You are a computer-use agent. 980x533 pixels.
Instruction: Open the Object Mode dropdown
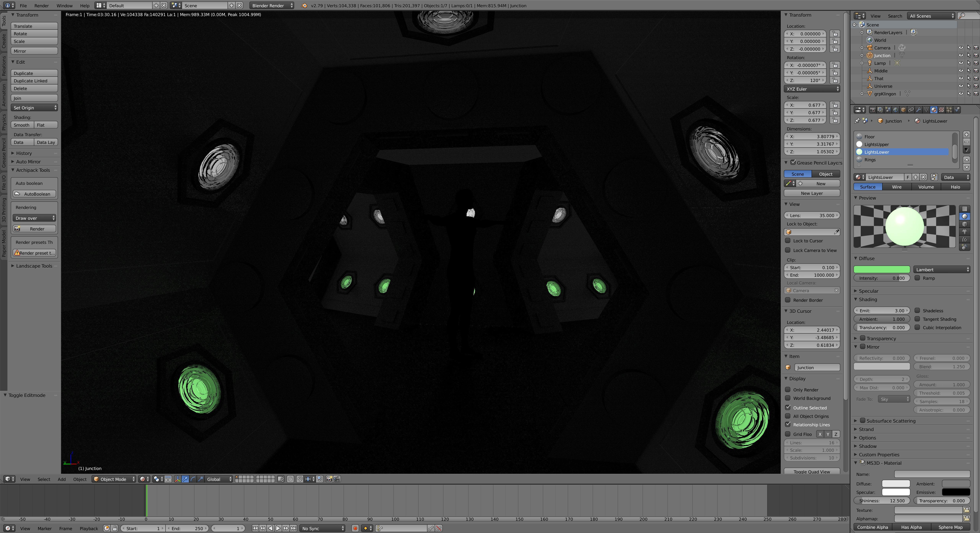pyautogui.click(x=113, y=479)
